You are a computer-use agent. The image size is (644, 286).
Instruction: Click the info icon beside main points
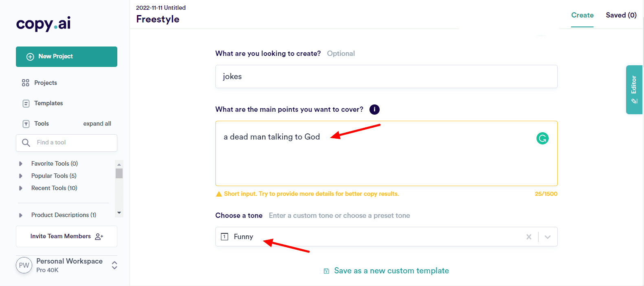click(374, 109)
